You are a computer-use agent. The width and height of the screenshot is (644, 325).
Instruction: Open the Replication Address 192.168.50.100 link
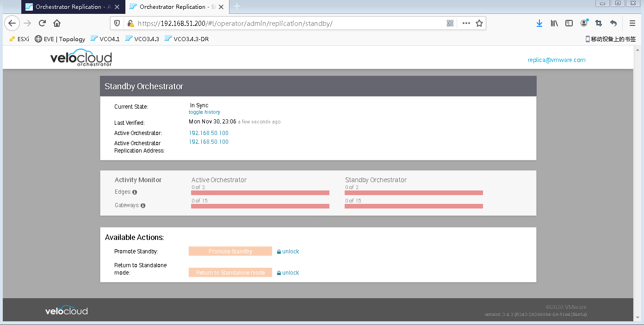tap(209, 142)
